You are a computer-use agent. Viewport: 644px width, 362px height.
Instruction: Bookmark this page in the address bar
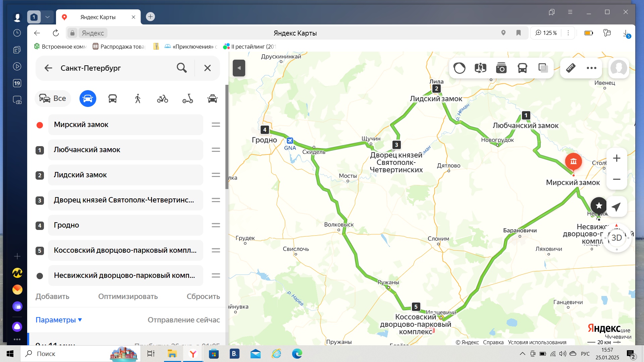[518, 33]
